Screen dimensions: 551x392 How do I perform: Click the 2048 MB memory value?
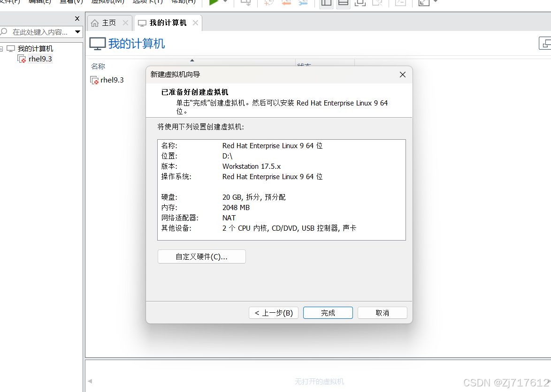[236, 207]
